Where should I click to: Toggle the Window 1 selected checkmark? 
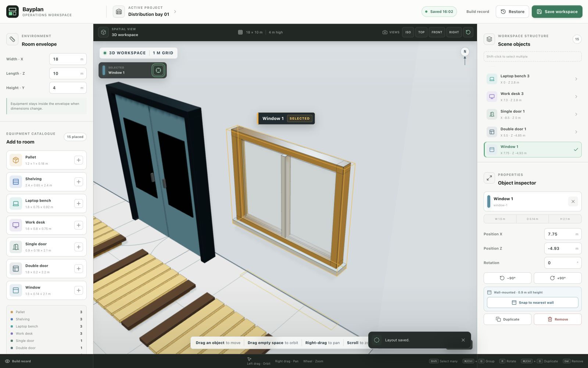click(576, 150)
